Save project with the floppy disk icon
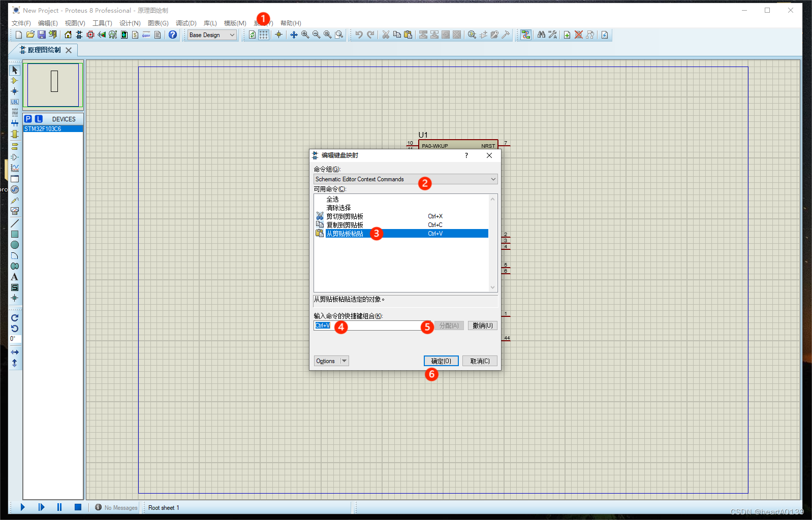Viewport: 812px width, 520px height. pyautogui.click(x=42, y=35)
